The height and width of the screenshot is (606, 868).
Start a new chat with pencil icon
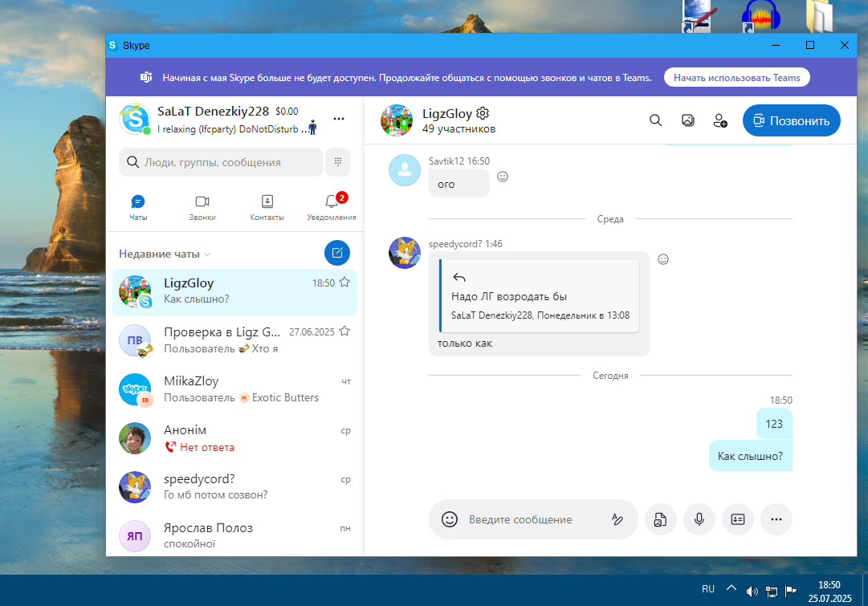[x=337, y=253]
